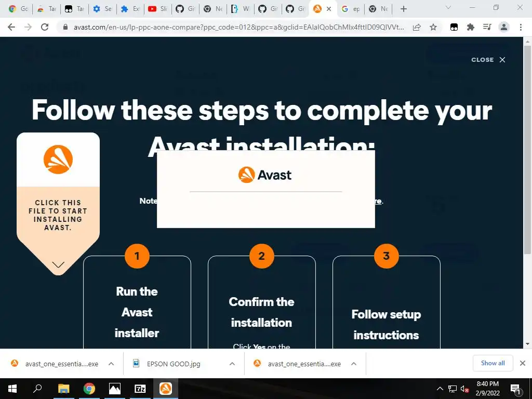The height and width of the screenshot is (399, 532).
Task: Show all downloads
Action: [493, 363]
